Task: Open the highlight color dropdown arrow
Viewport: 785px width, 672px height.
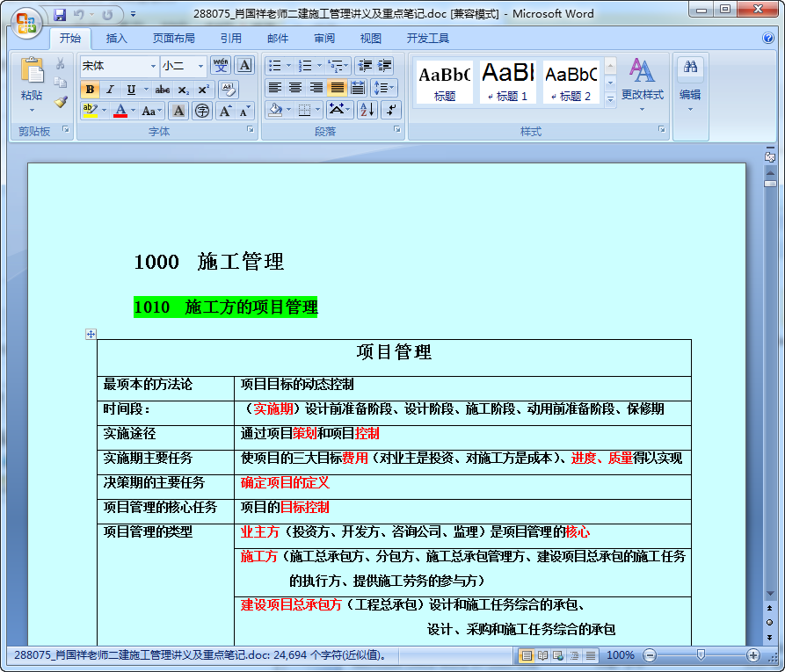Action: (104, 111)
